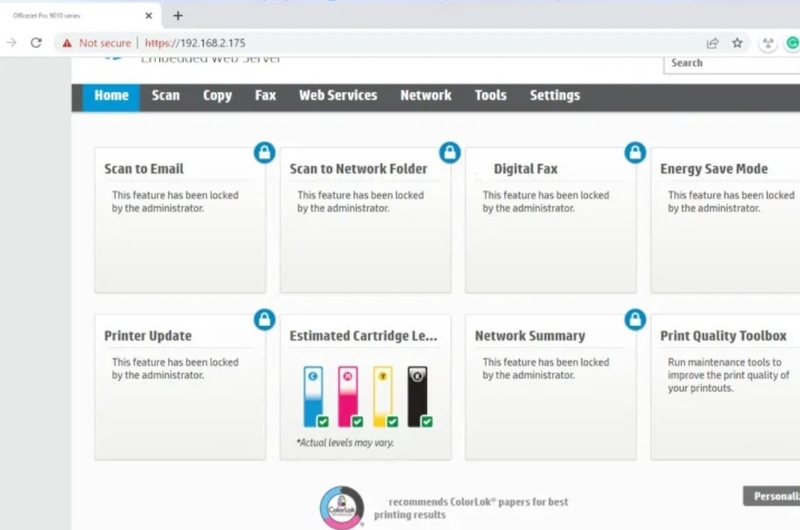Open the extension icon beside the bookmark star

tap(767, 43)
